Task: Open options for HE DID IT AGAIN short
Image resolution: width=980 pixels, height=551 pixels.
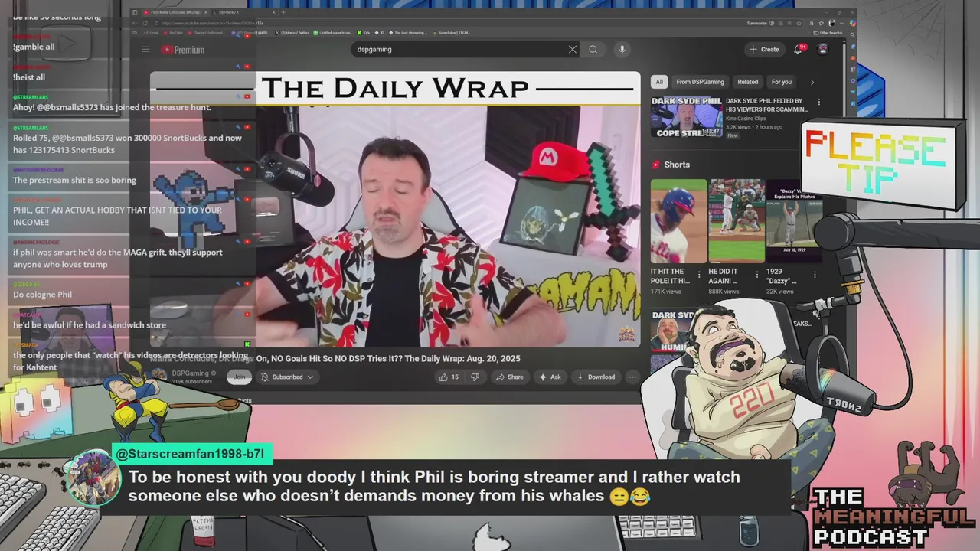Action: pyautogui.click(x=757, y=274)
